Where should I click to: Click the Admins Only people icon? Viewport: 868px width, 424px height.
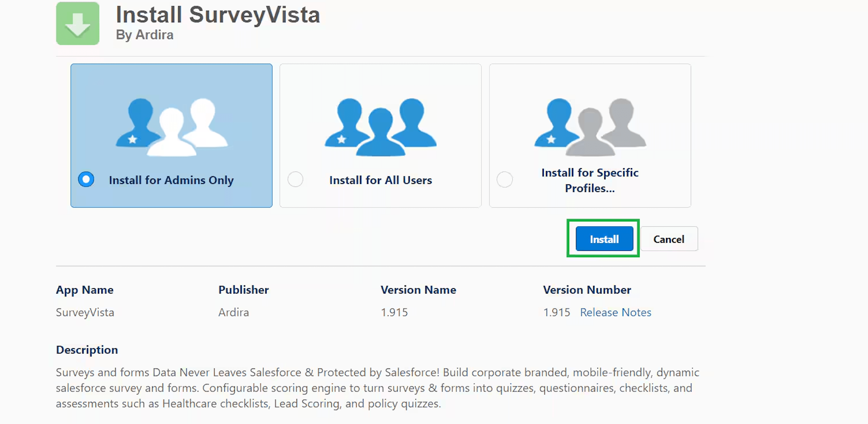171,127
